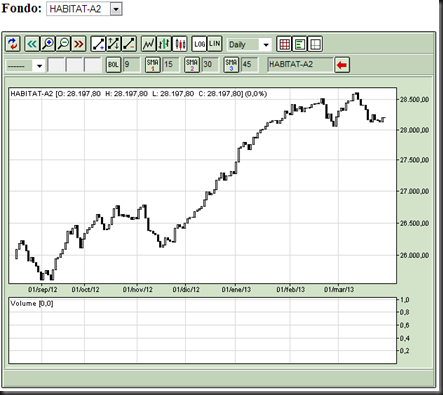Click the 28.000,00 price axis label
The image size is (443, 395).
tap(414, 130)
